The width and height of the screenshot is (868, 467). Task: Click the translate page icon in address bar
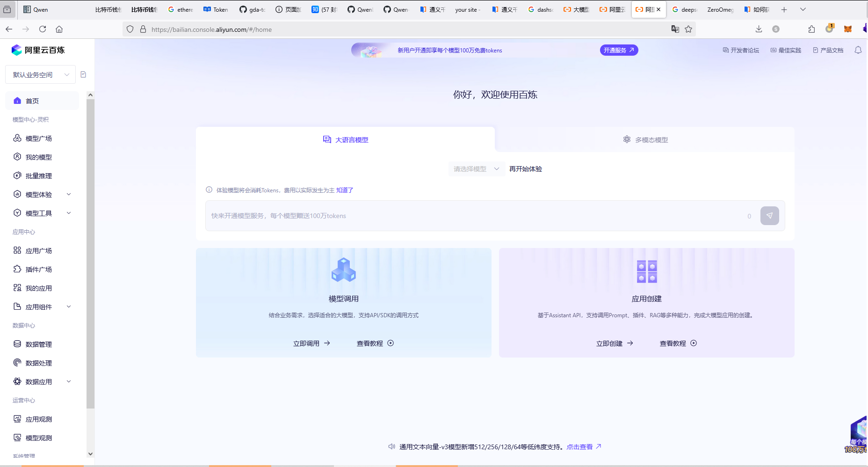(x=675, y=29)
